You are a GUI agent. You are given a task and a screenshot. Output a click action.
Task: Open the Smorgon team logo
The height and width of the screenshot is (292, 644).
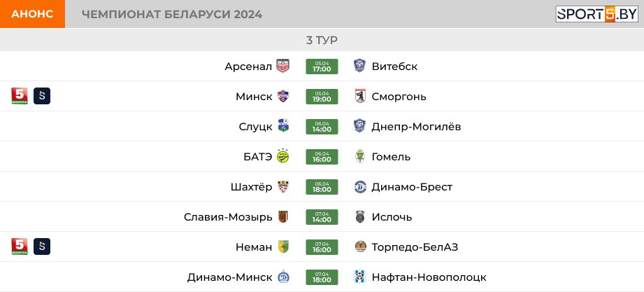(x=360, y=96)
